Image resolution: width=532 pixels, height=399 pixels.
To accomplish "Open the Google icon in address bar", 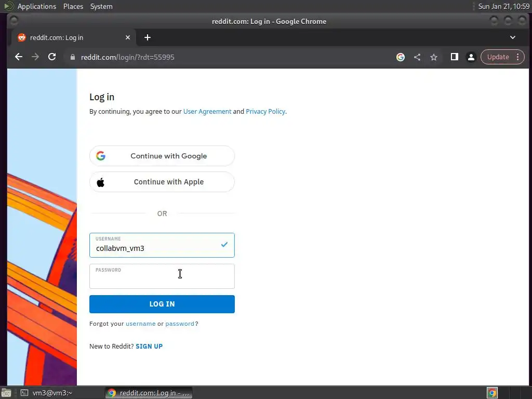I will click(401, 57).
